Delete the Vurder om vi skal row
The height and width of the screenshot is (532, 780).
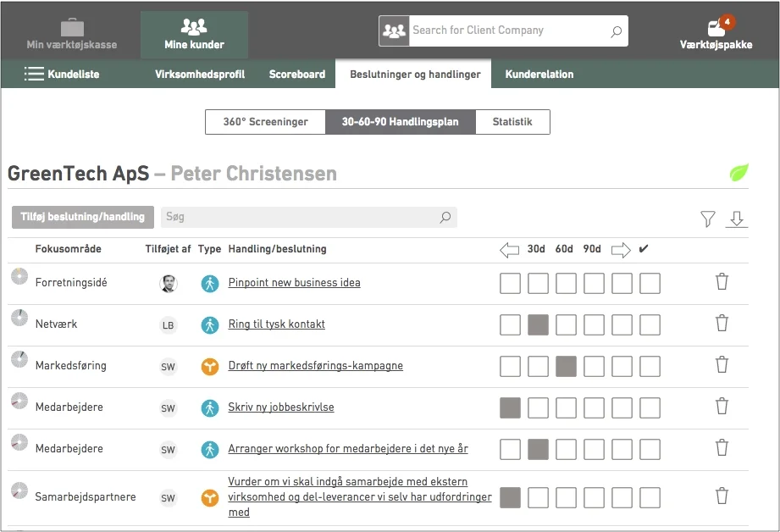722,496
